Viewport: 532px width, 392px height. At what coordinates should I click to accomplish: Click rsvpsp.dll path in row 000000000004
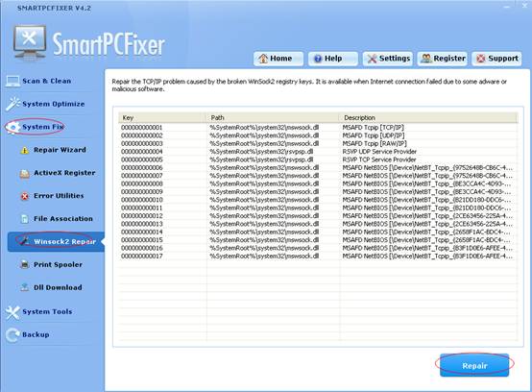tap(261, 152)
